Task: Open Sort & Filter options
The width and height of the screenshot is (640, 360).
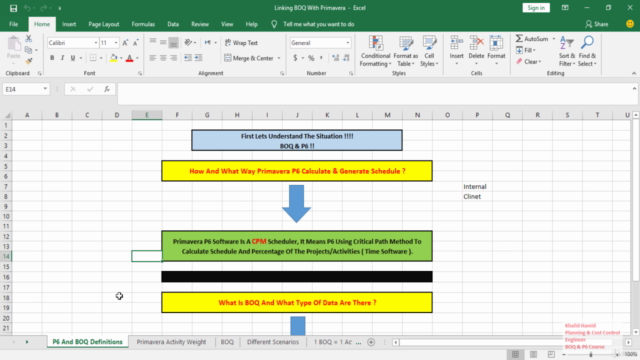Action: tap(567, 51)
